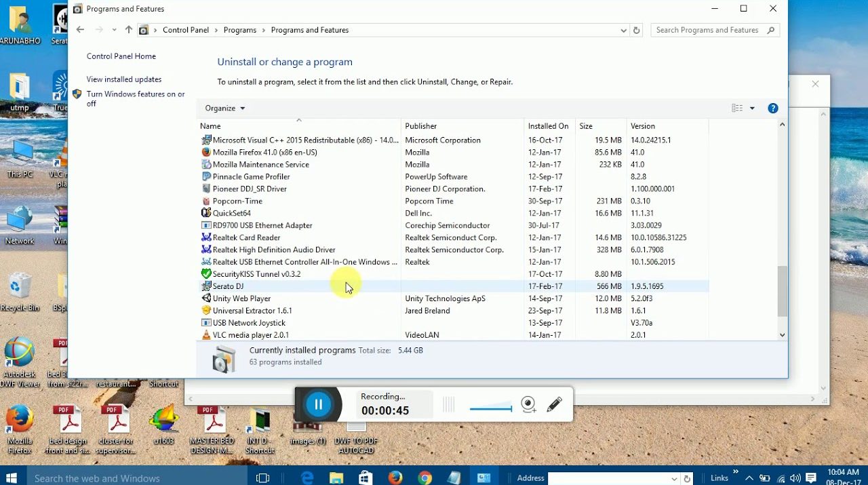
Task: Open View installed updates link
Action: (x=124, y=79)
